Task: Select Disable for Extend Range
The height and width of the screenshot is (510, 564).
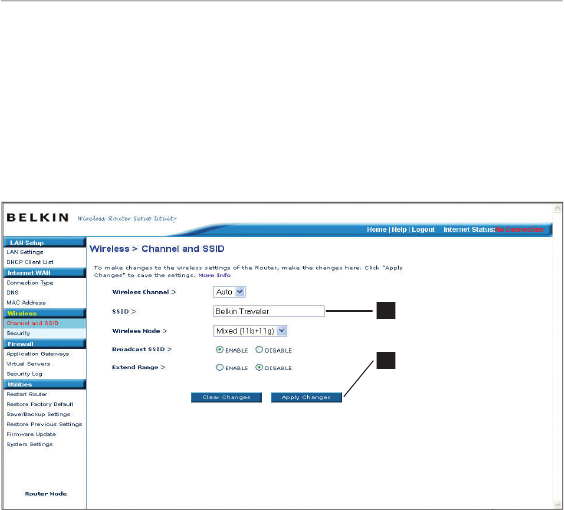Action: (x=259, y=367)
